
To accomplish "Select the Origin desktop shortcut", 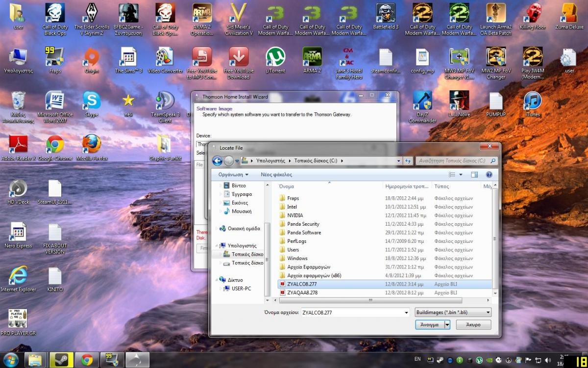I will point(92,60).
